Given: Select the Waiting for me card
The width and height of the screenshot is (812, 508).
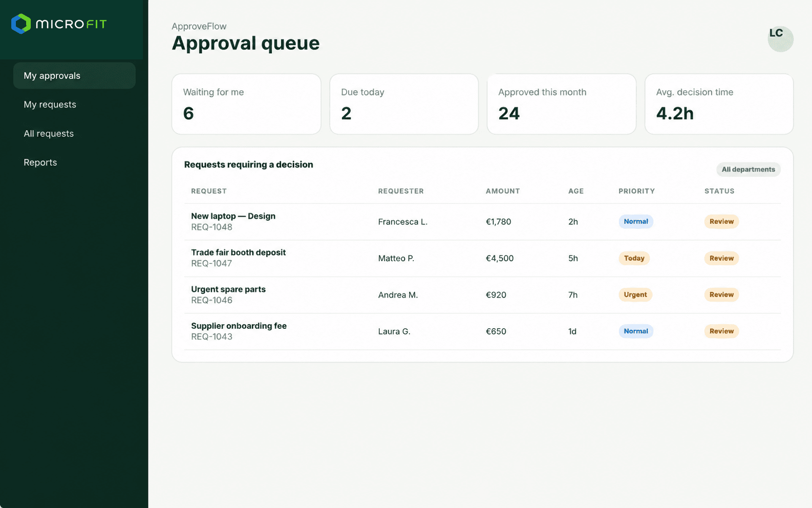Looking at the screenshot, I should [246, 104].
